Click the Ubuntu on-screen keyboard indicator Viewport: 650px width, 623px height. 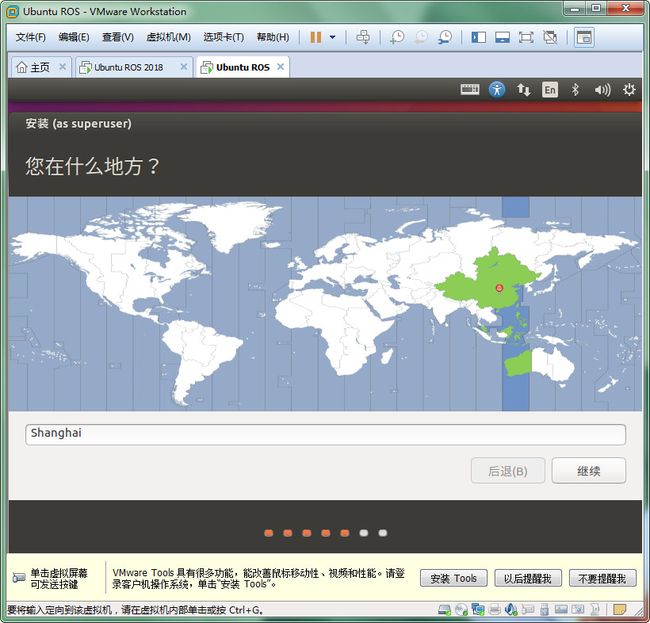point(470,90)
